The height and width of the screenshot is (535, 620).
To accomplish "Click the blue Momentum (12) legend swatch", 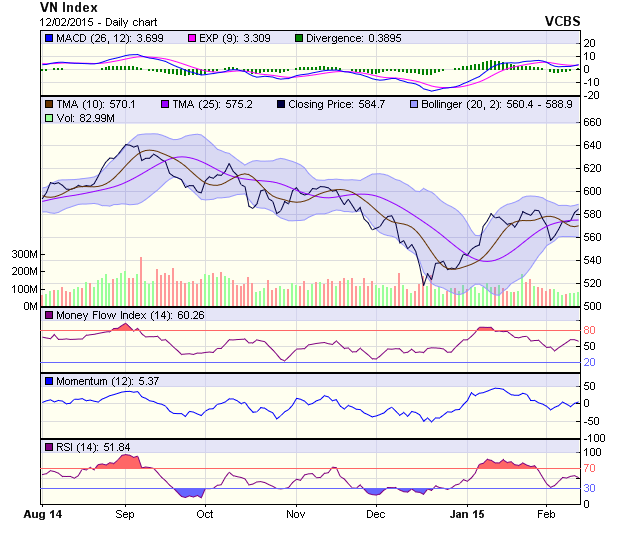I will click(49, 381).
